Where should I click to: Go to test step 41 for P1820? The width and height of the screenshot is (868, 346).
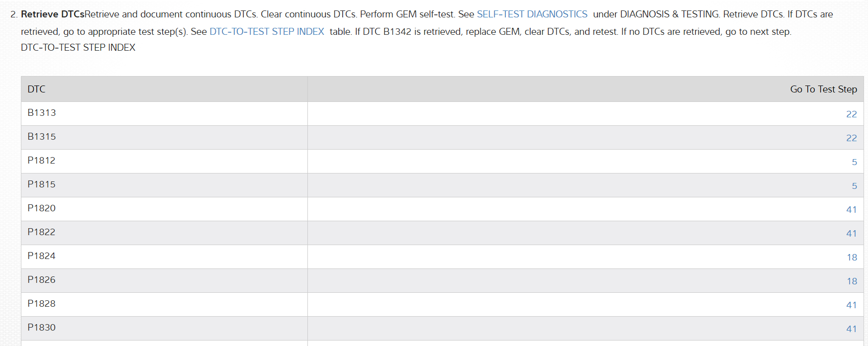(851, 210)
